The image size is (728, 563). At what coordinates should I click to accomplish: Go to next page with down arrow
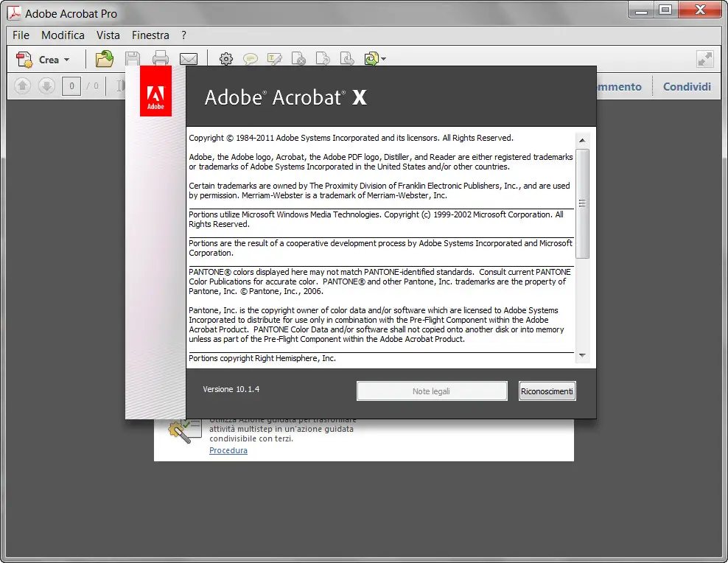coord(46,86)
